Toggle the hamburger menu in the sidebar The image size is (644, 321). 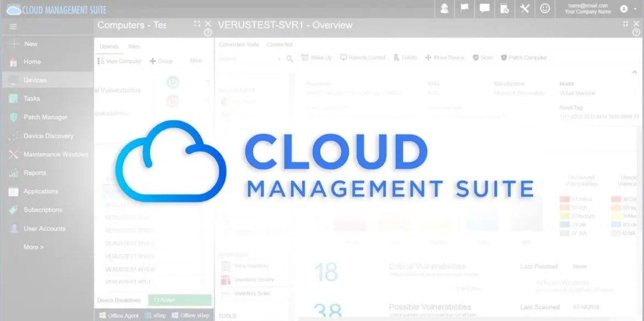(x=13, y=27)
